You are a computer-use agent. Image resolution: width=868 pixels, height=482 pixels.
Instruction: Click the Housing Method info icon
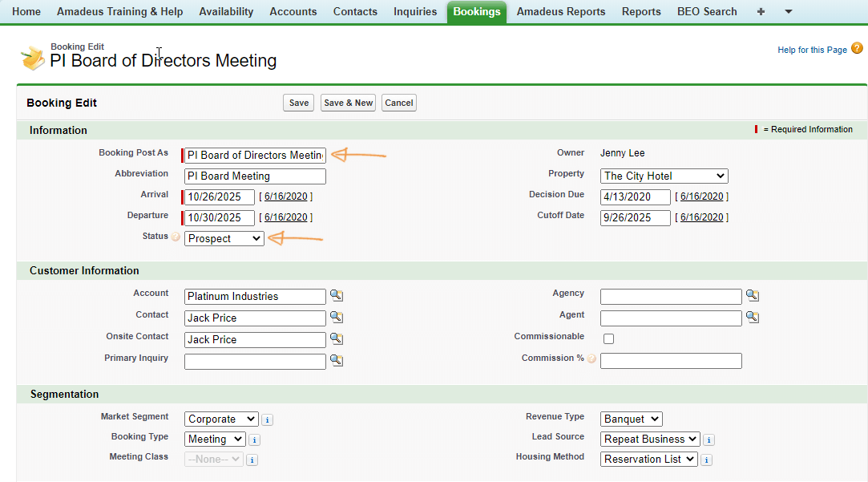pos(706,460)
